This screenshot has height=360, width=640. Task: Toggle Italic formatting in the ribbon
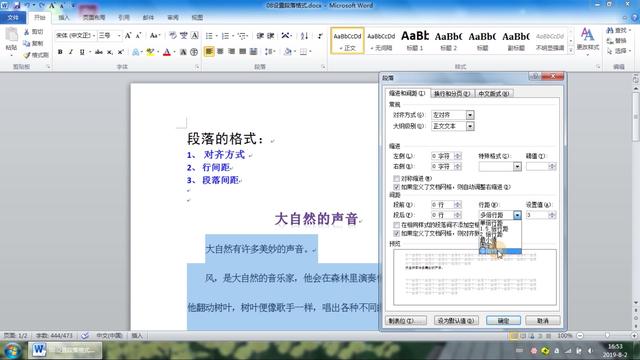coord(71,52)
